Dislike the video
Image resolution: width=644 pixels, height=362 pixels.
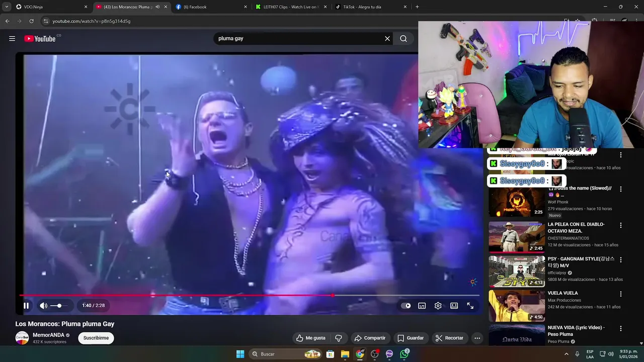(x=339, y=338)
